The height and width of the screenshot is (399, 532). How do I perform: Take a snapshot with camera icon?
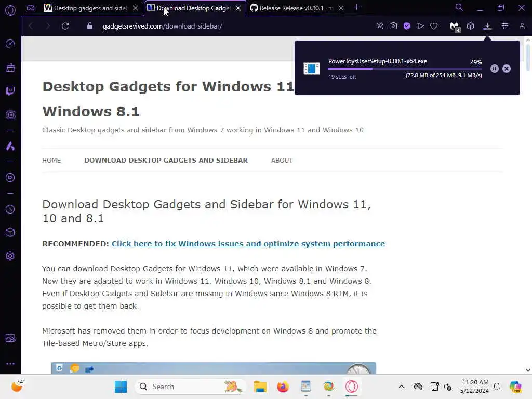tap(393, 26)
